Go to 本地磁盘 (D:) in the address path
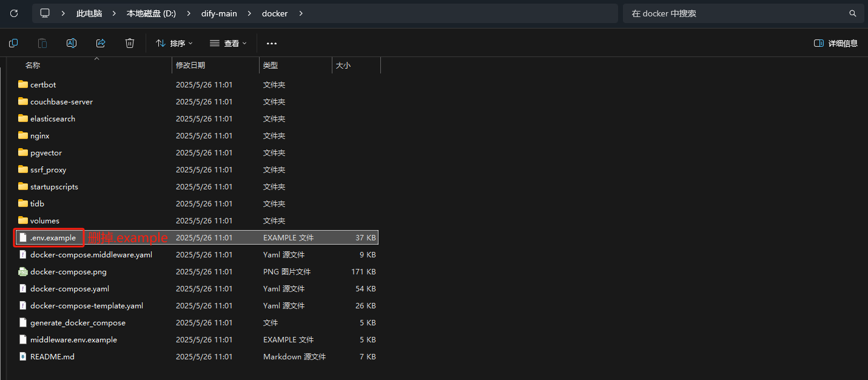Viewport: 868px width, 380px height. coord(150,13)
